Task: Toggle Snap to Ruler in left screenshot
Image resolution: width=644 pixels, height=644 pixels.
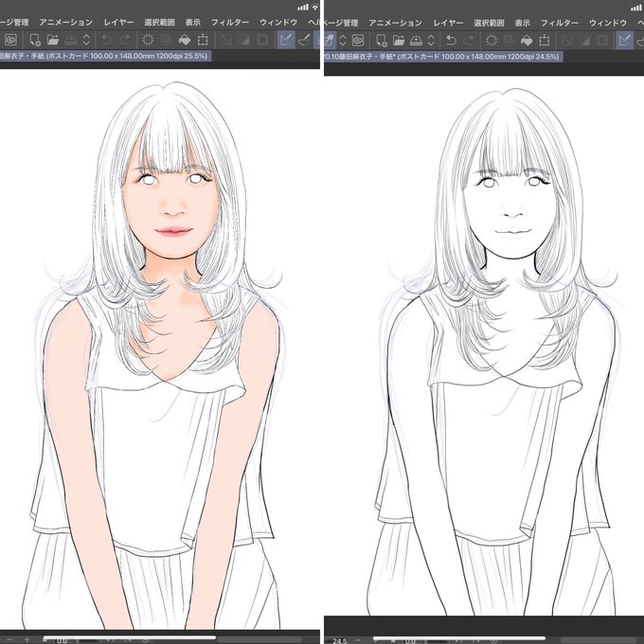Action: 286,40
